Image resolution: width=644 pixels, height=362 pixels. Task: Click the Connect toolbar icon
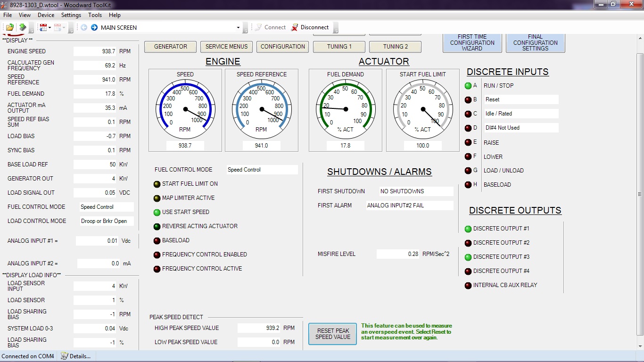click(x=259, y=27)
